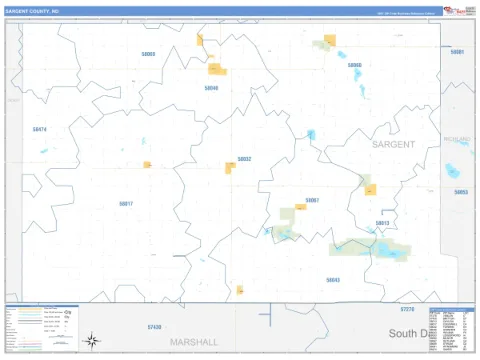Click the ZIP code index table
This screenshot has width=480, height=360.
[452, 329]
